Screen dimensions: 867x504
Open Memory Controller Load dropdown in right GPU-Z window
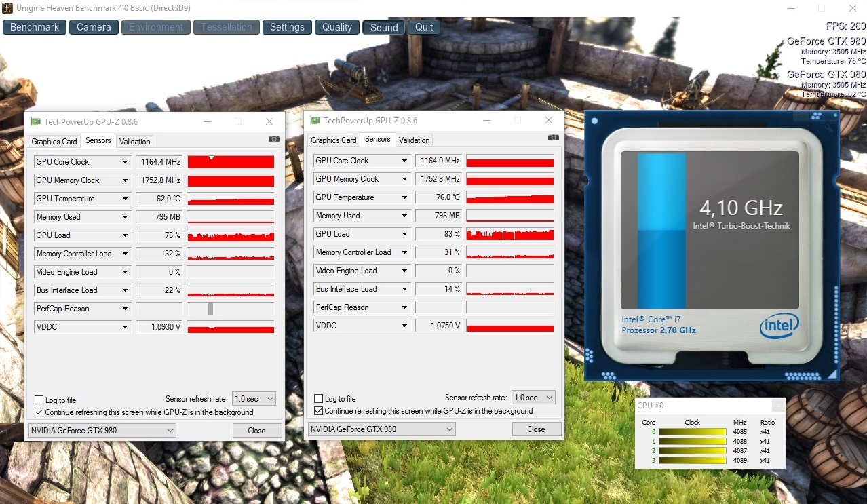405,252
